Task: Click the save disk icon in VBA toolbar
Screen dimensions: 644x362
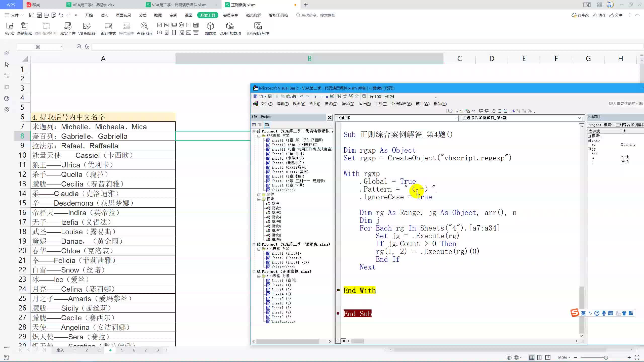Action: (270, 97)
